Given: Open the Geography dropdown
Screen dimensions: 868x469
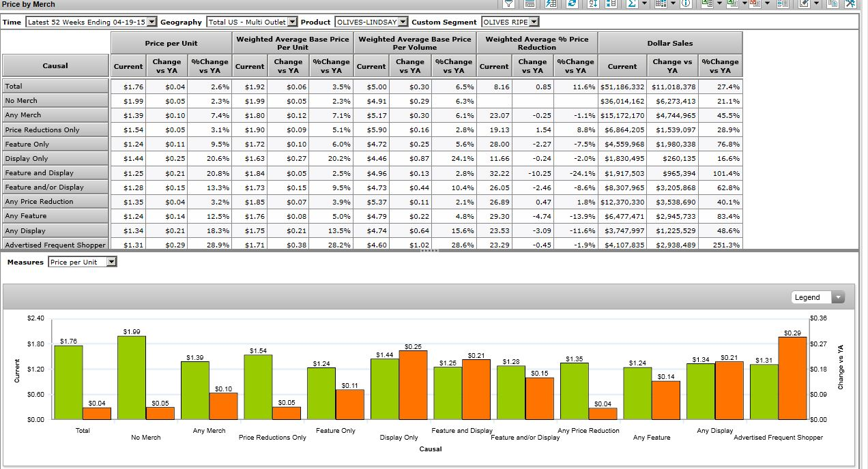Looking at the screenshot, I should coord(292,22).
